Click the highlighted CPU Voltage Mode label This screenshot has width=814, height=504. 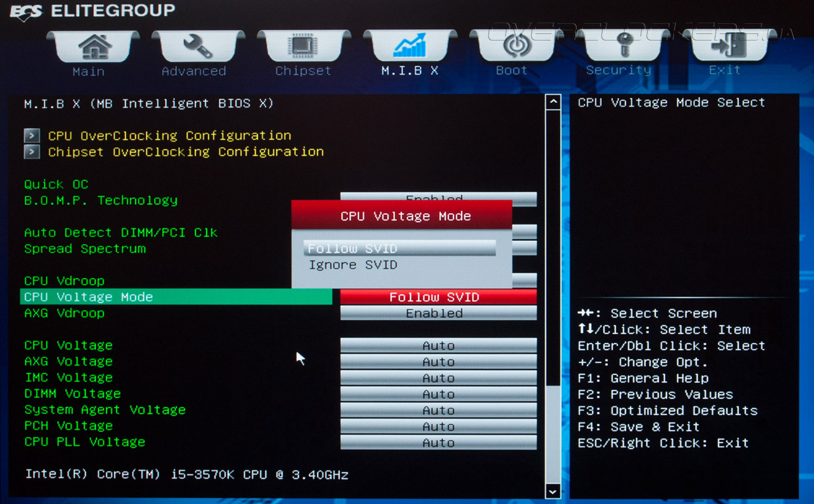tap(89, 297)
